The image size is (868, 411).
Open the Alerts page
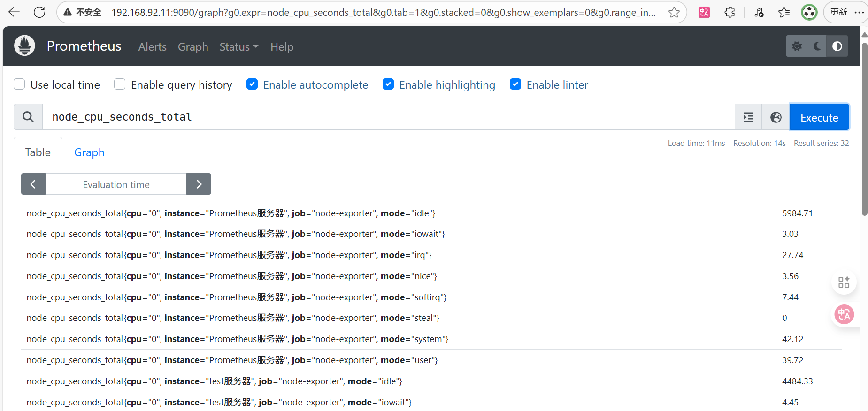[152, 47]
